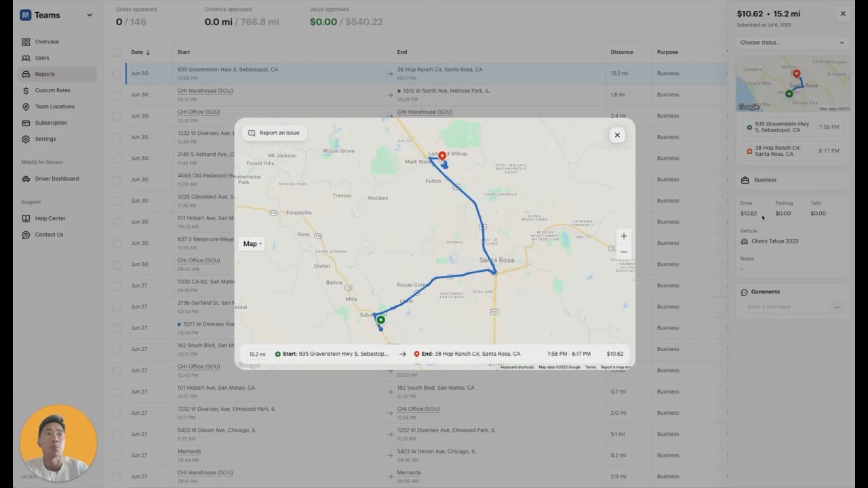Click the Reports inbox icon
Screen dimensions: 868x488
pyautogui.click(x=26, y=75)
